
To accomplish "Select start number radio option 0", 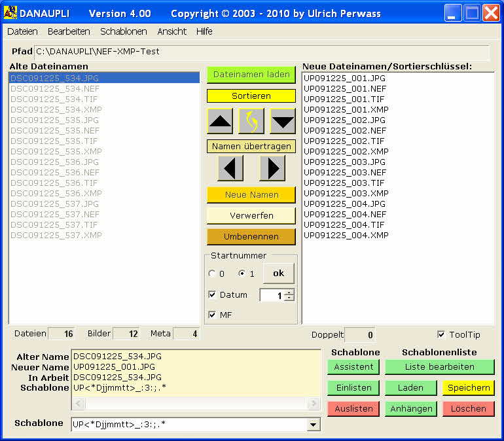I will tap(212, 273).
